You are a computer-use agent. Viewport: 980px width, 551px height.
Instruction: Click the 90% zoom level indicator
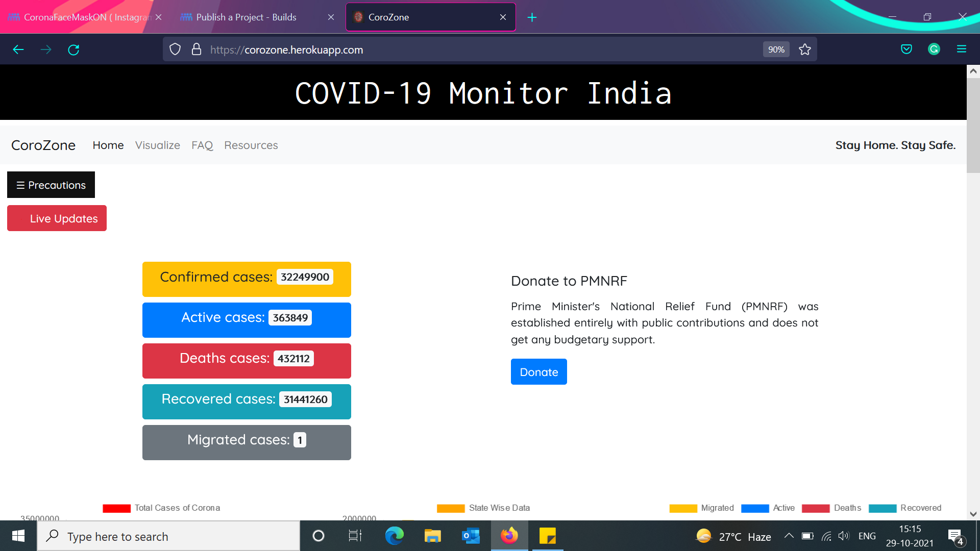click(776, 49)
